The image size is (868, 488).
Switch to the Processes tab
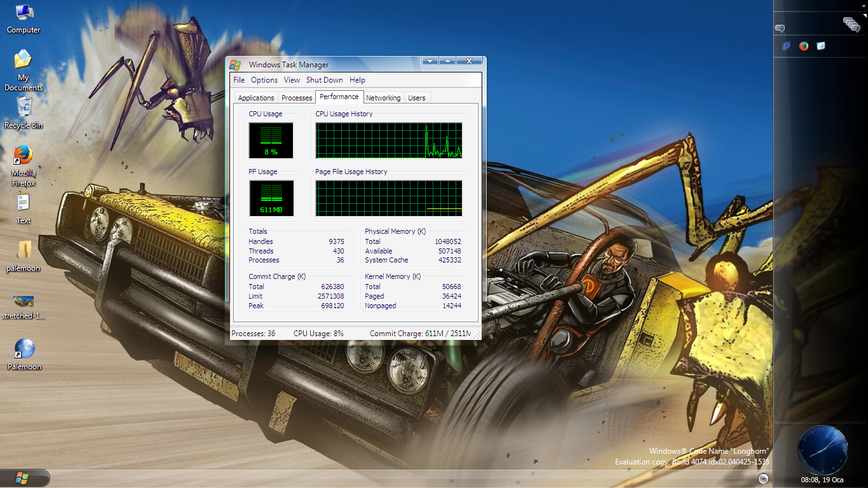[x=297, y=98]
